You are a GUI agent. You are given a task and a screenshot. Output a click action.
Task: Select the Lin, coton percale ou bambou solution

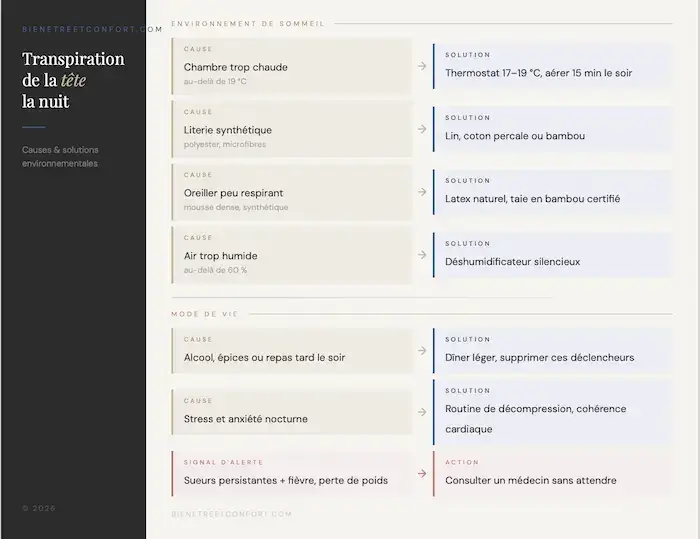[552, 129]
